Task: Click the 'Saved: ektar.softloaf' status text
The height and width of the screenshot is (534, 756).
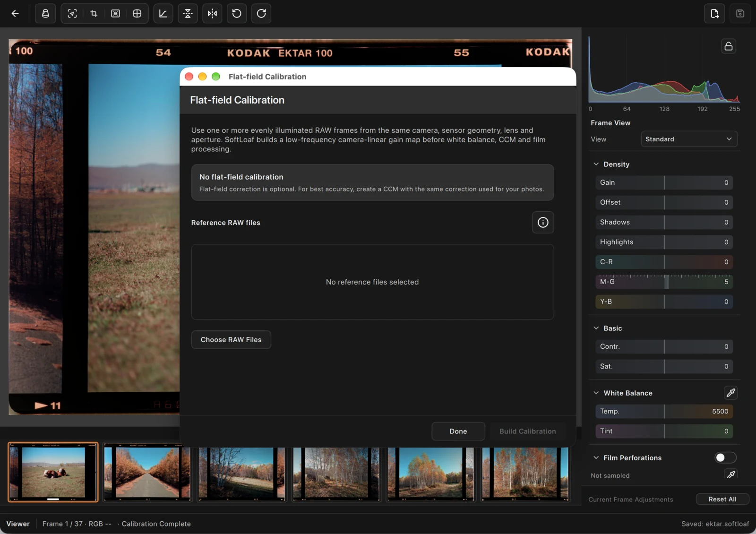Action: click(715, 524)
